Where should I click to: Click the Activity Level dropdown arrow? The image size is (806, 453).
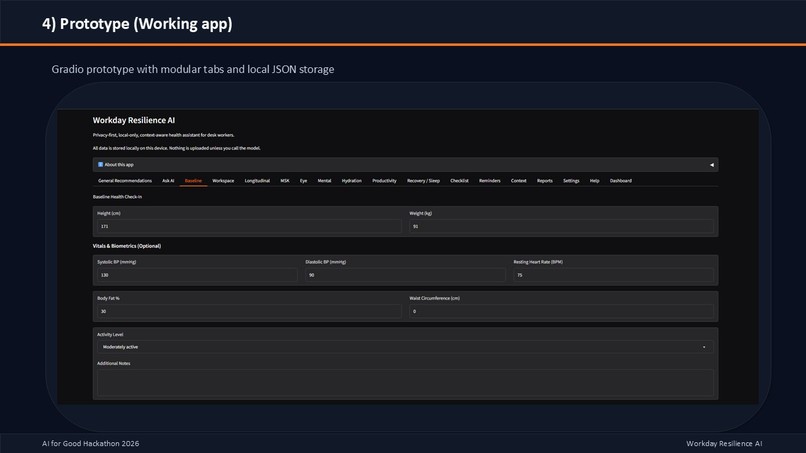point(704,347)
